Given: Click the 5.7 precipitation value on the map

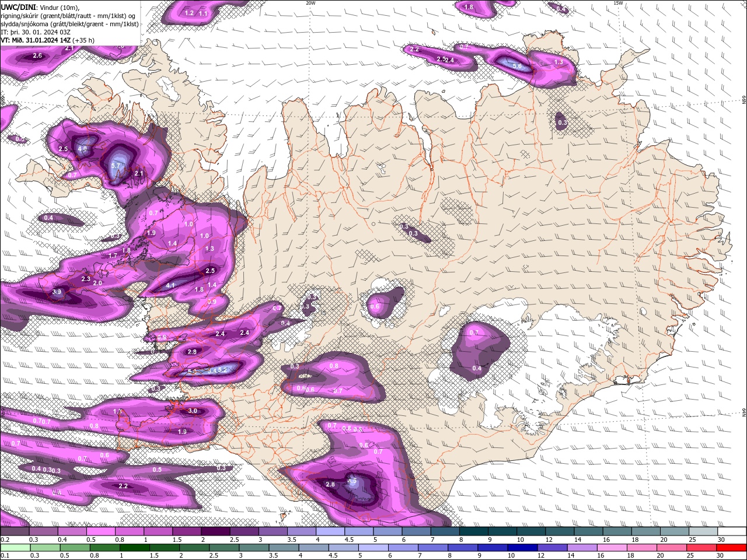Looking at the screenshot, I should pyautogui.click(x=115, y=166).
